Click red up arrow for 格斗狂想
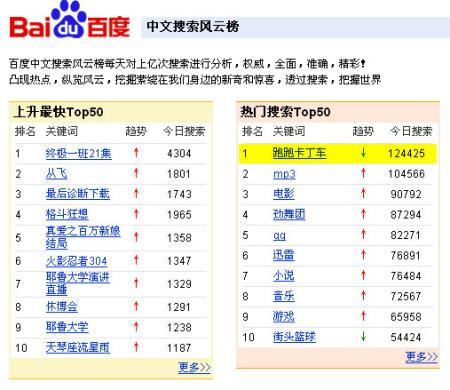Image resolution: width=450 pixels, height=390 pixels. click(136, 214)
